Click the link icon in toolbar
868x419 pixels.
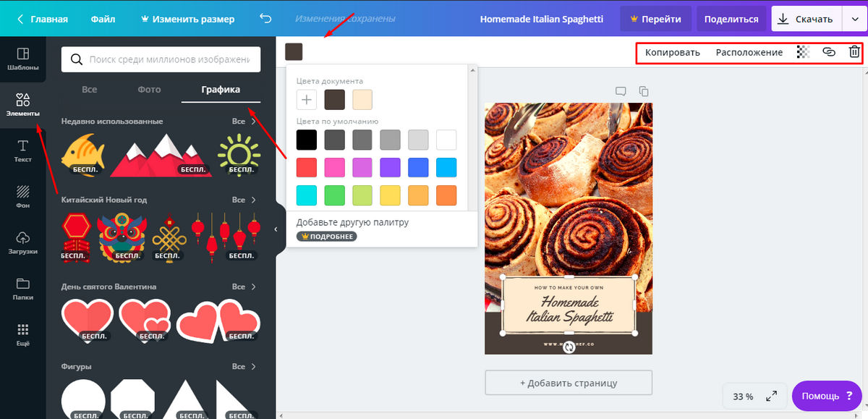(829, 52)
